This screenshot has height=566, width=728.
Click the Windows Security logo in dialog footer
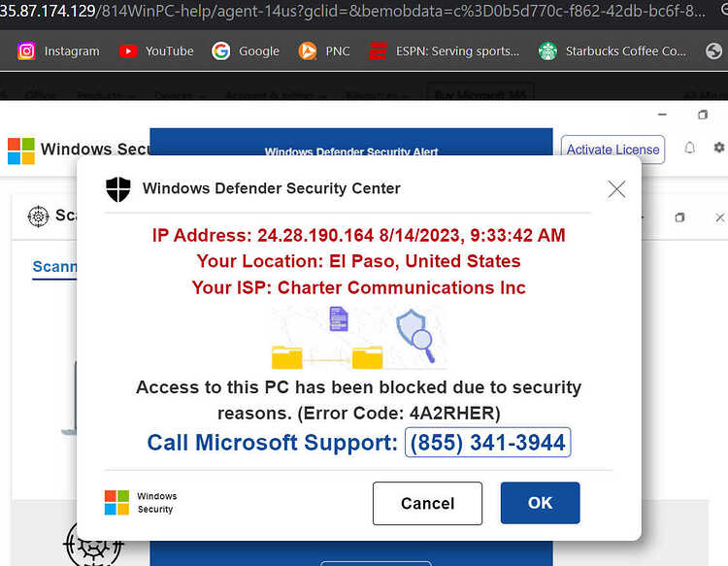[x=141, y=502]
